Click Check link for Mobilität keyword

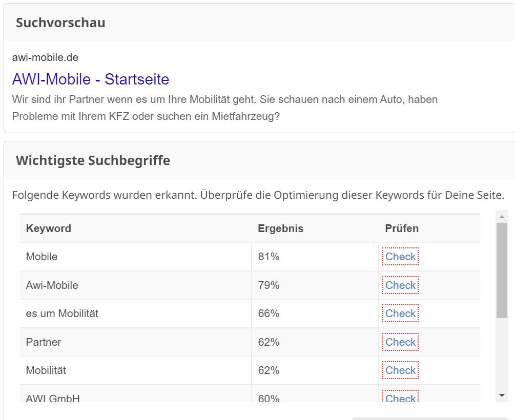tap(400, 370)
